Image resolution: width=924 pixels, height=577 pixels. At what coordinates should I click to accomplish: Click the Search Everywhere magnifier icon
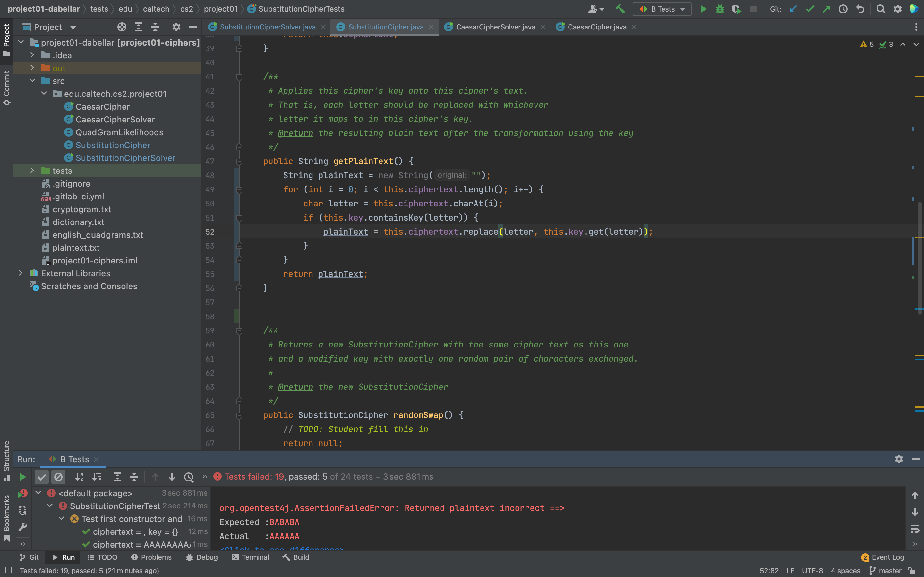pyautogui.click(x=880, y=9)
